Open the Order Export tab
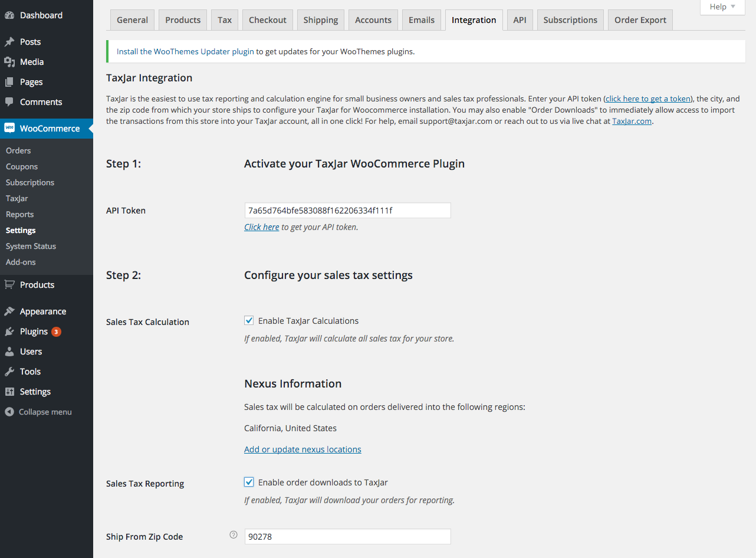 [640, 20]
